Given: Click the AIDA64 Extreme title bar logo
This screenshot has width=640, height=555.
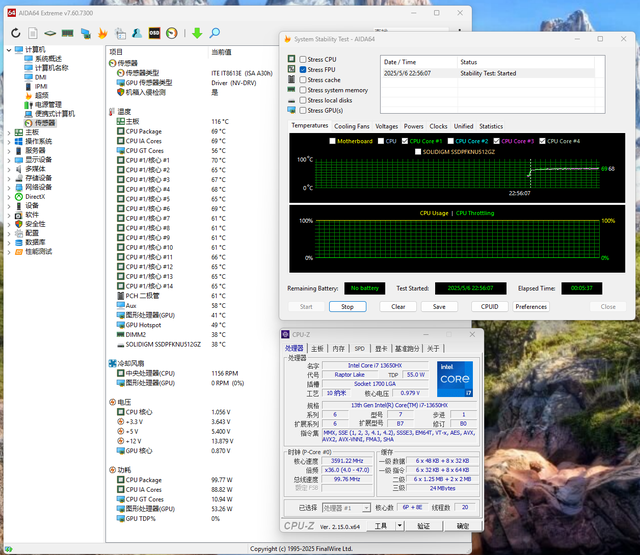Looking at the screenshot, I should pyautogui.click(x=11, y=13).
